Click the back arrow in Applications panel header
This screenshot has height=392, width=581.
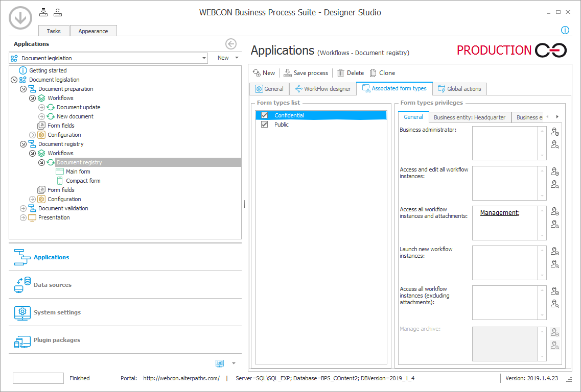coord(231,44)
